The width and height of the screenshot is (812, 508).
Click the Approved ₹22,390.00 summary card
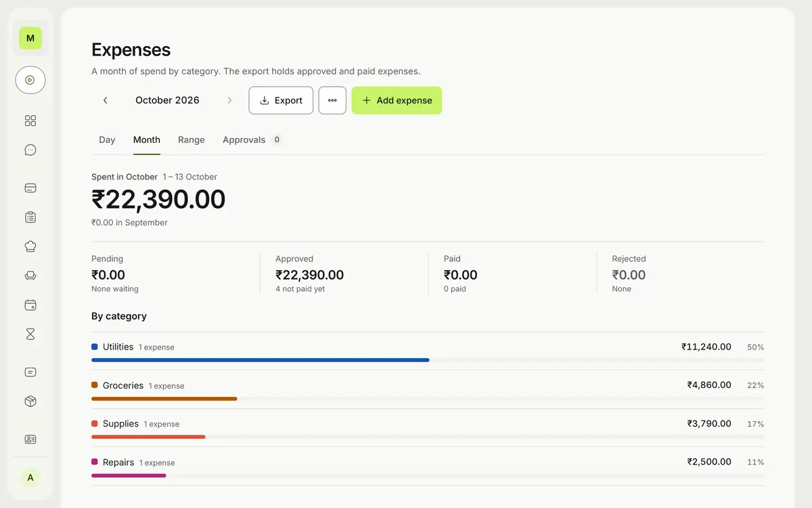[x=344, y=273]
